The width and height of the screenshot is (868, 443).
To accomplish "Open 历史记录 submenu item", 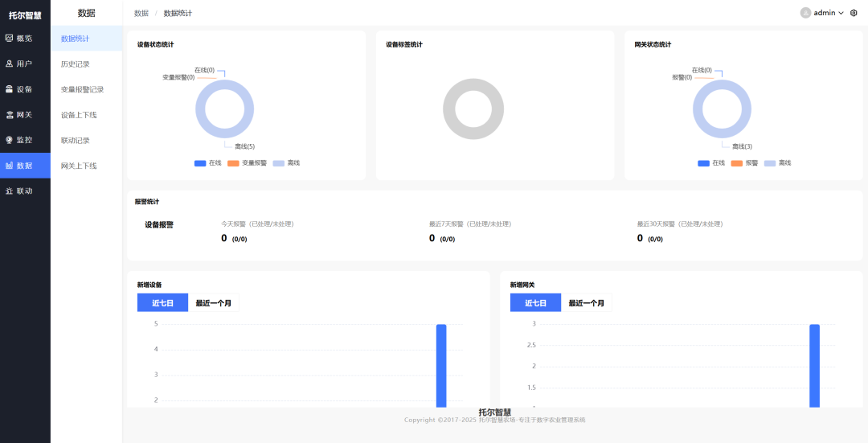I will 86,64.
